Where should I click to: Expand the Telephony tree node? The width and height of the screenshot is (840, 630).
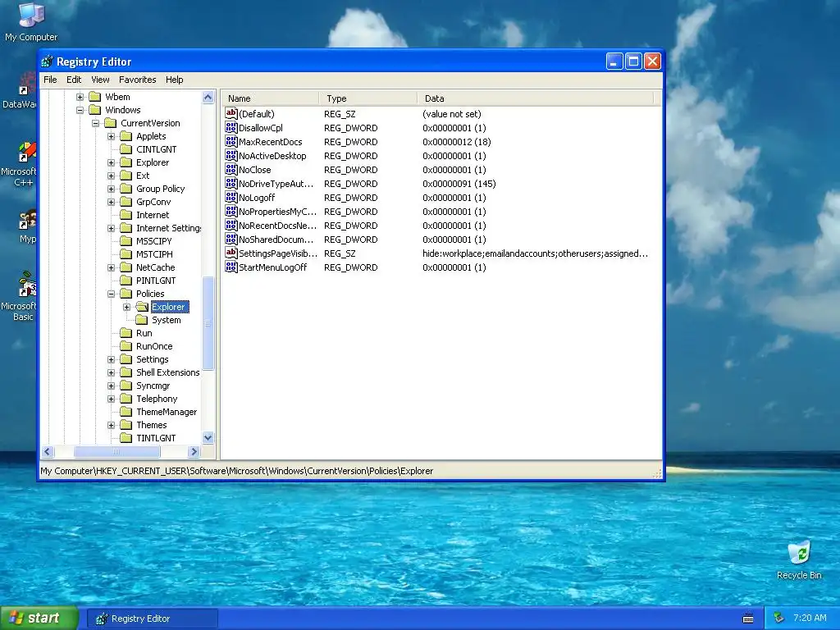pos(111,399)
